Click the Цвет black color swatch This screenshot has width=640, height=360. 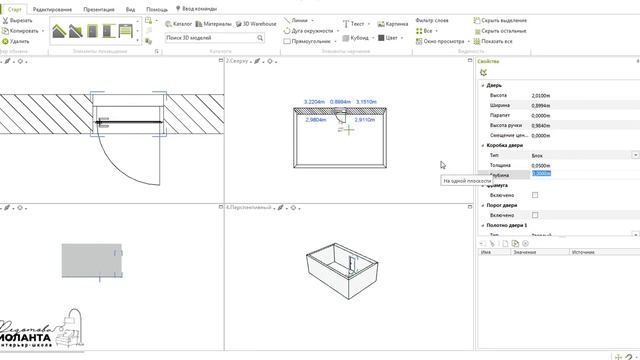381,38
